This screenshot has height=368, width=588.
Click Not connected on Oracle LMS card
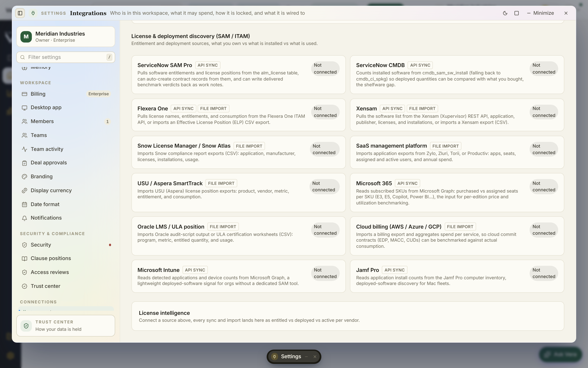point(325,230)
